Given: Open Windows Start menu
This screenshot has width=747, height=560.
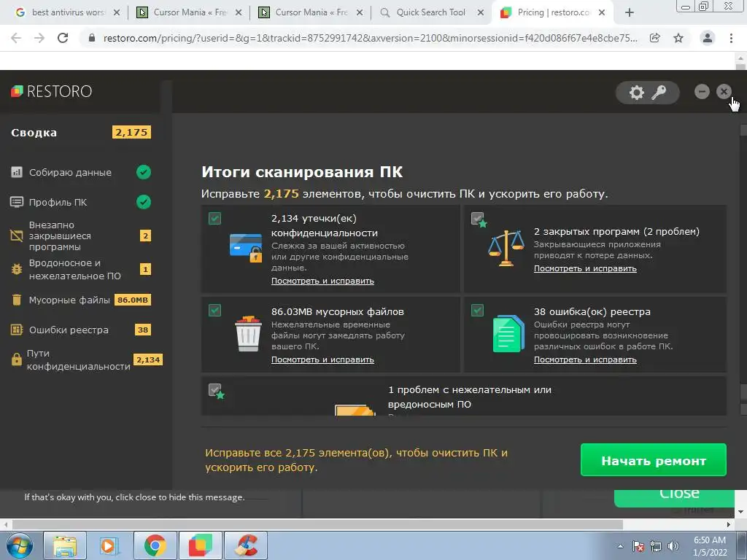Looking at the screenshot, I should click(19, 545).
